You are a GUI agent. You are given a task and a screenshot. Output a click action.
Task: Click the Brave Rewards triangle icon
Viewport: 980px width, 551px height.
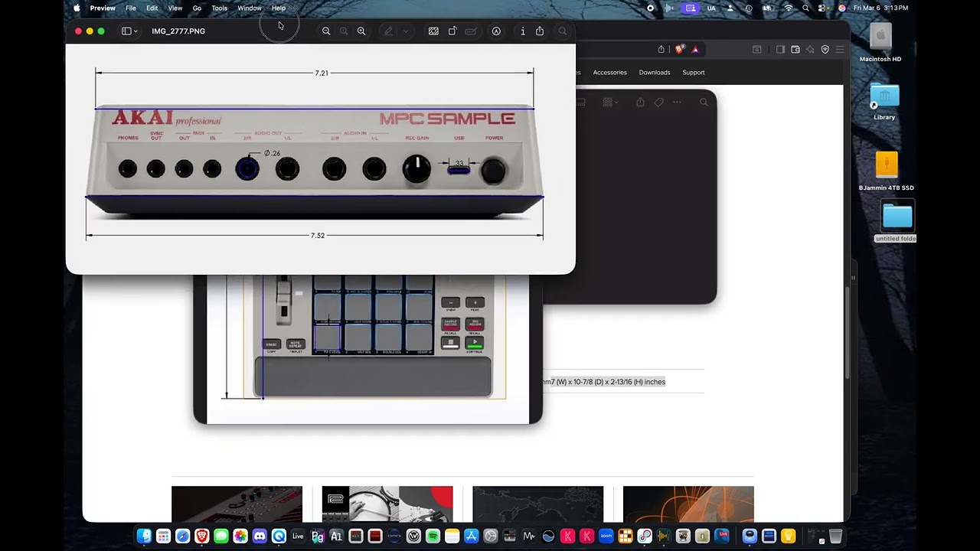coord(695,49)
